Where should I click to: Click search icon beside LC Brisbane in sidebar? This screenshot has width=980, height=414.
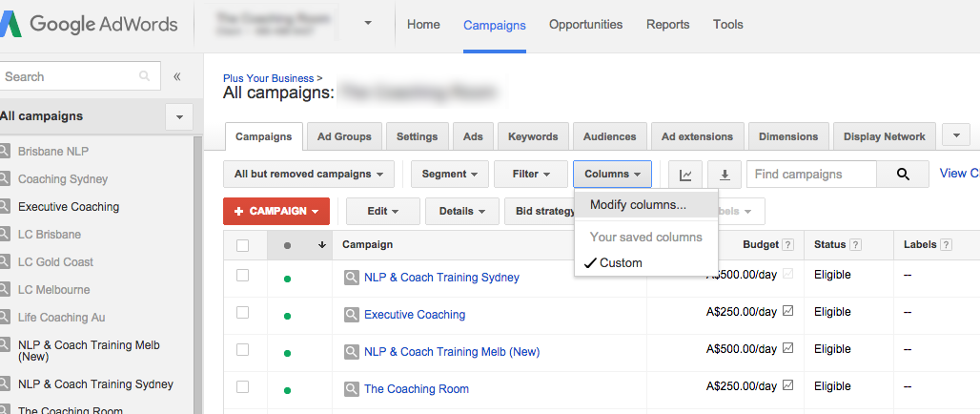click(5, 234)
